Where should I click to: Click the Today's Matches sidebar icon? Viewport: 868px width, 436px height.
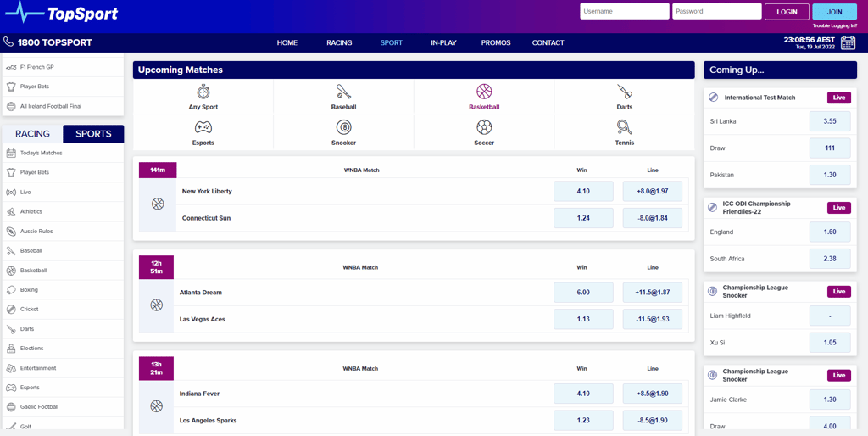[x=10, y=153]
